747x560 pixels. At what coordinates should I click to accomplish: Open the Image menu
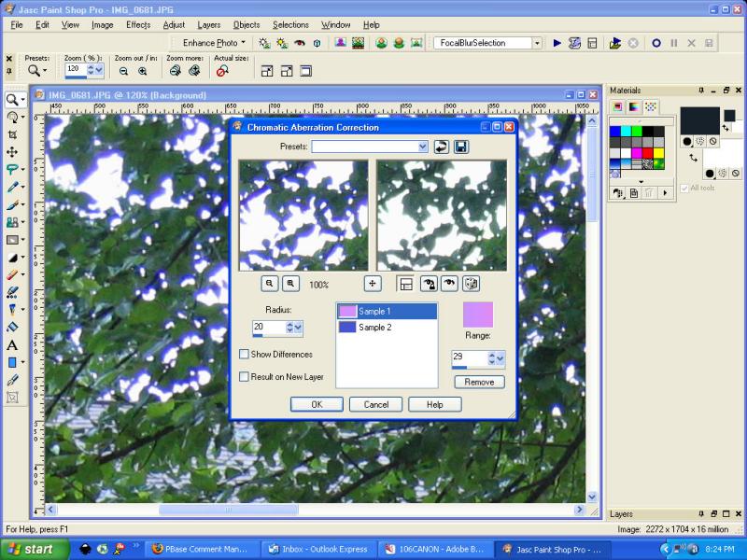coord(103,25)
